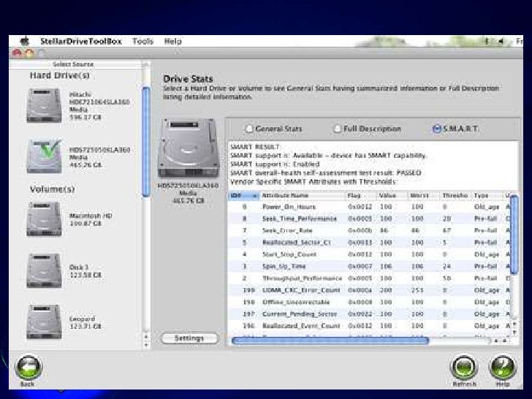
Task: Click the green Back arrow icon
Action: click(28, 368)
